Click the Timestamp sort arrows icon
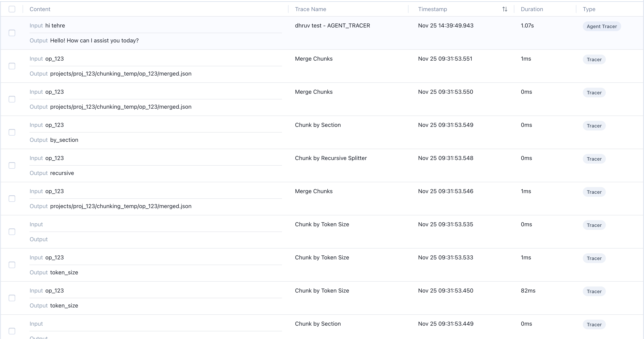Viewport: 644px width, 339px height. (504, 9)
